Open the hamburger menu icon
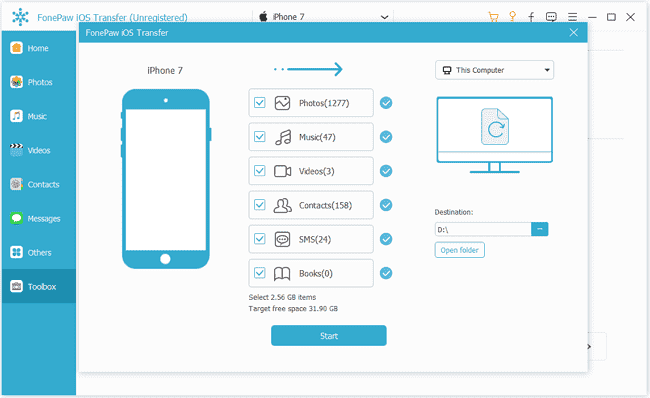This screenshot has height=398, width=650. click(572, 17)
